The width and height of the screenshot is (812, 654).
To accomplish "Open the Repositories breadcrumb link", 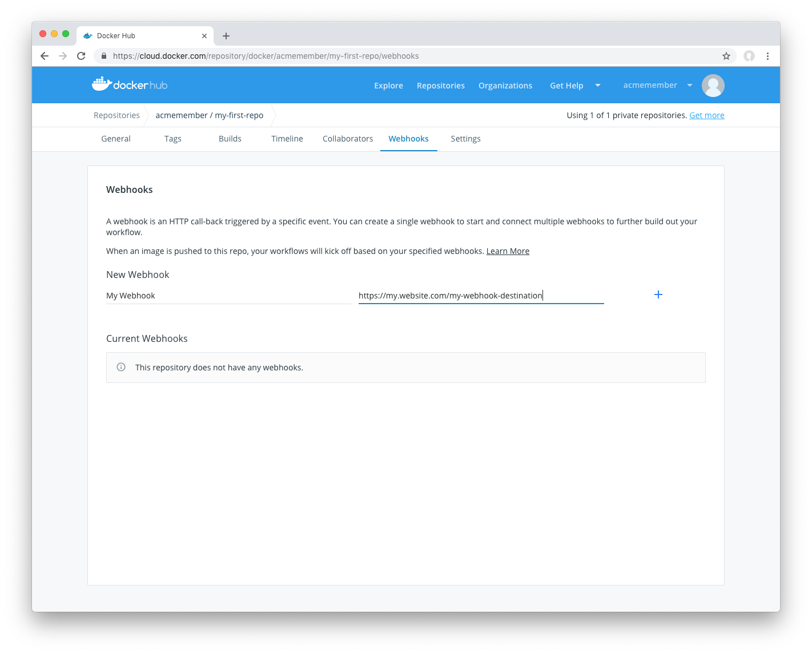I will (x=116, y=115).
